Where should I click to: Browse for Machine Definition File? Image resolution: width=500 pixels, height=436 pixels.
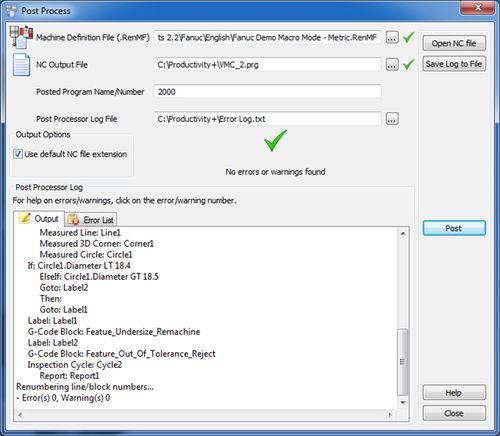tap(392, 37)
